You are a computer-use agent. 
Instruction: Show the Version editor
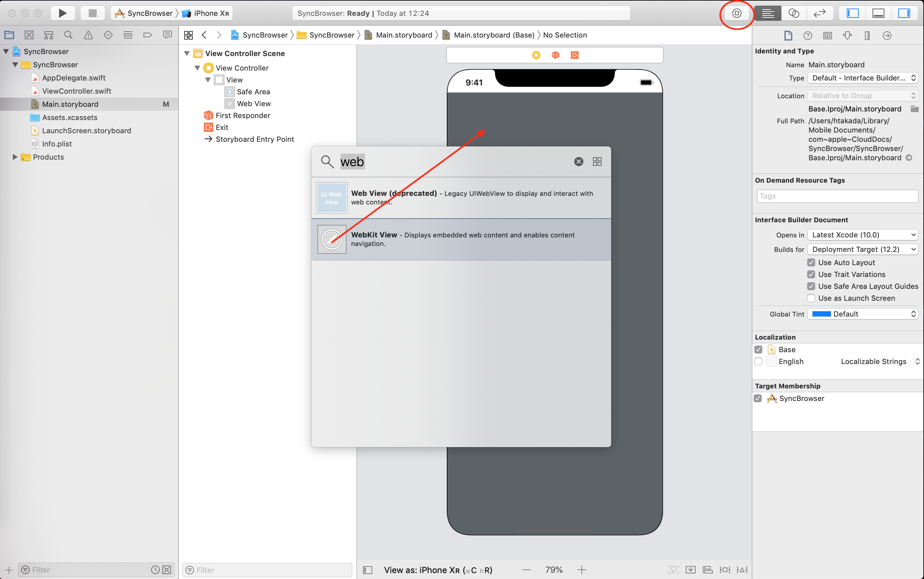819,13
